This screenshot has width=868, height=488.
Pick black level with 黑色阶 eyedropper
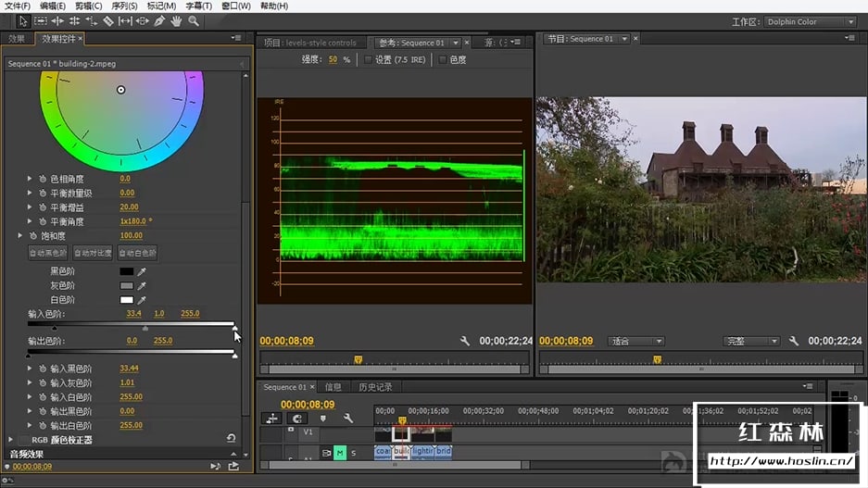(x=142, y=271)
